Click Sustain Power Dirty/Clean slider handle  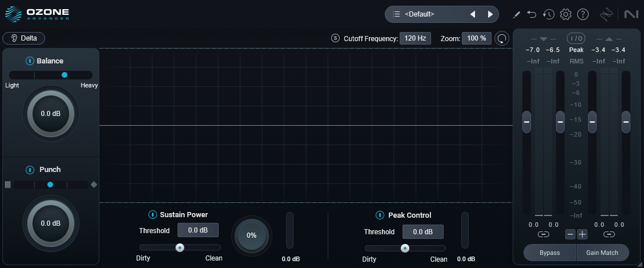[x=179, y=247]
